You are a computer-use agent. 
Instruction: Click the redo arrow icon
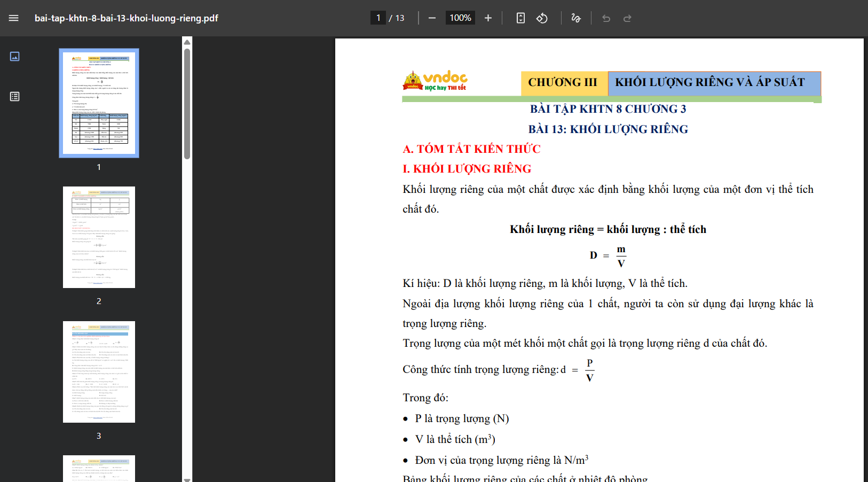tap(627, 18)
